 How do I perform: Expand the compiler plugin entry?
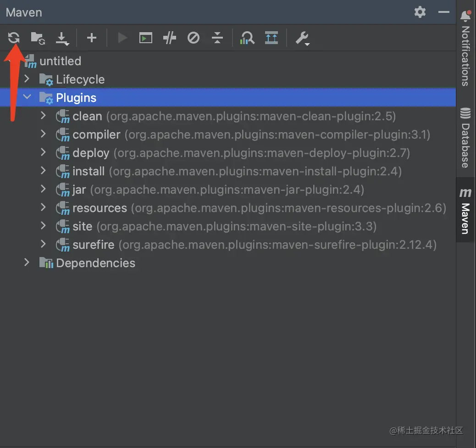[43, 134]
